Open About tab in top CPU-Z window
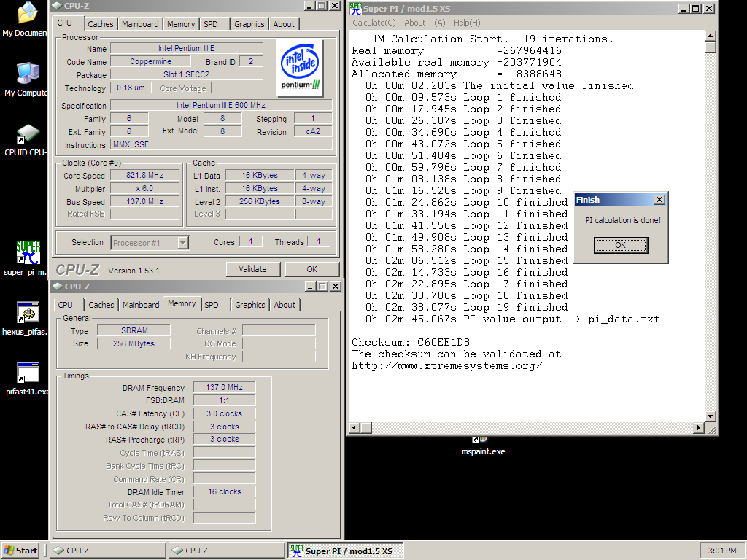 (284, 24)
